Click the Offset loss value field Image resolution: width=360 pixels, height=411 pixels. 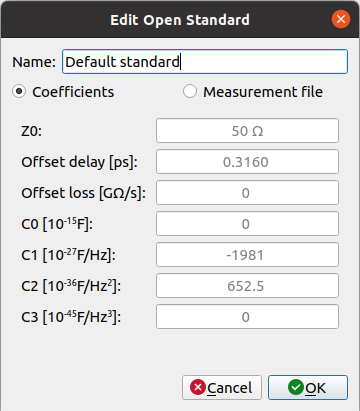tap(247, 193)
